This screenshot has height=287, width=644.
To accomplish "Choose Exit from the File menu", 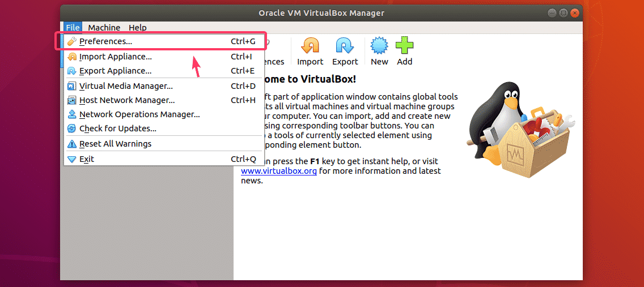I will (163, 159).
